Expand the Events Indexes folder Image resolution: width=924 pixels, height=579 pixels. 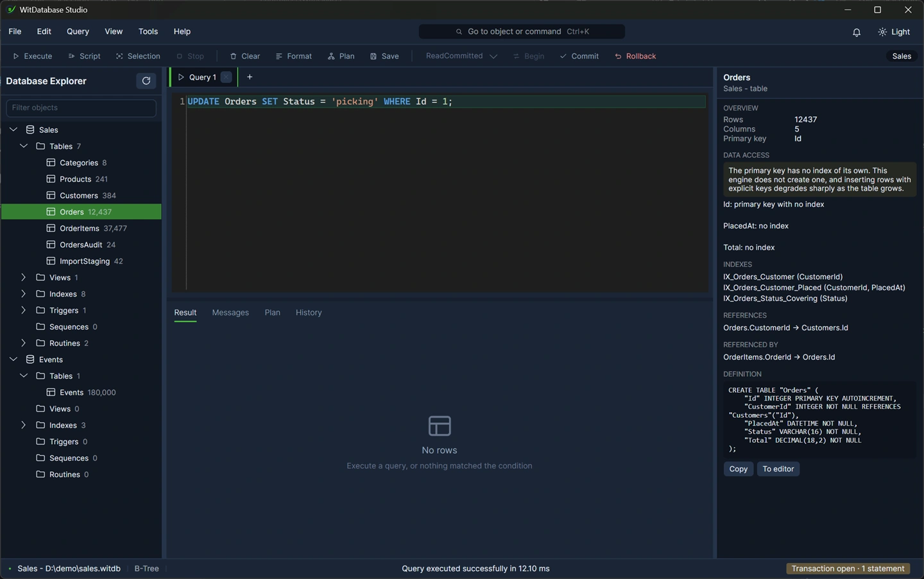tap(24, 425)
